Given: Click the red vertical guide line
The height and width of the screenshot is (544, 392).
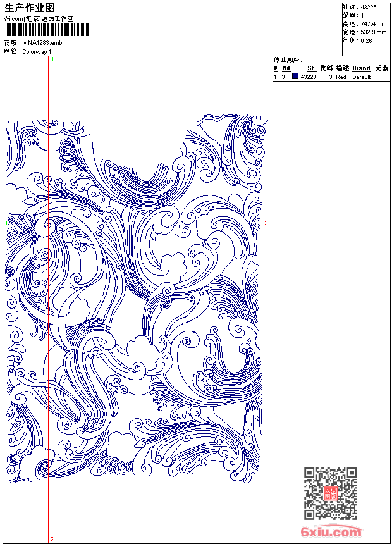Looking at the screenshot, I should click(49, 380).
